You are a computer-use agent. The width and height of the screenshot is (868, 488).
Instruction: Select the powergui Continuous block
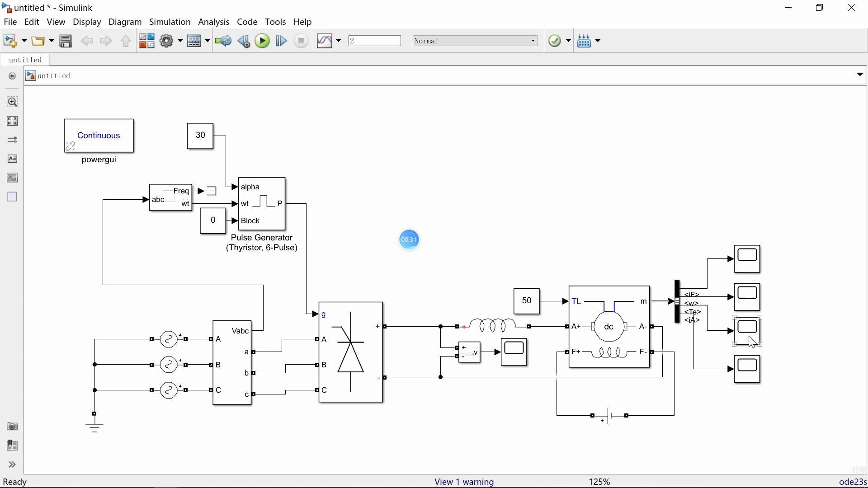click(99, 136)
